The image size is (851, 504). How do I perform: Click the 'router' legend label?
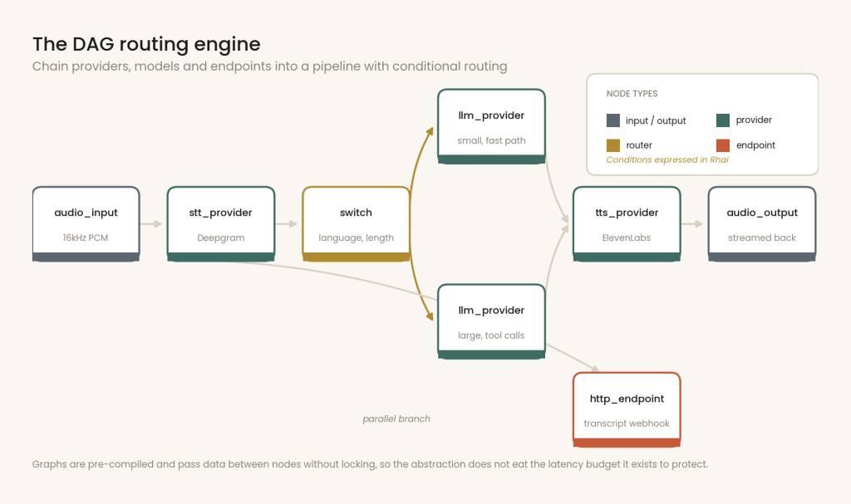(639, 145)
